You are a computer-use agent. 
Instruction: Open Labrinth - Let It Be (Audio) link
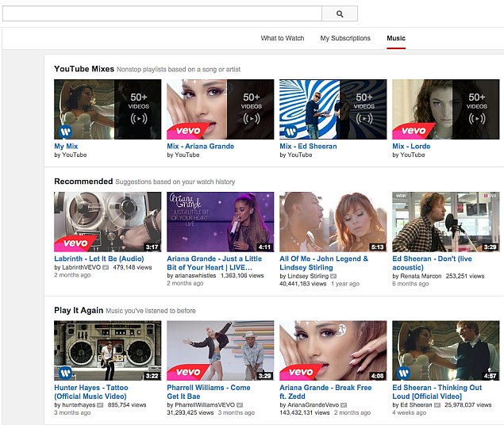click(x=101, y=258)
